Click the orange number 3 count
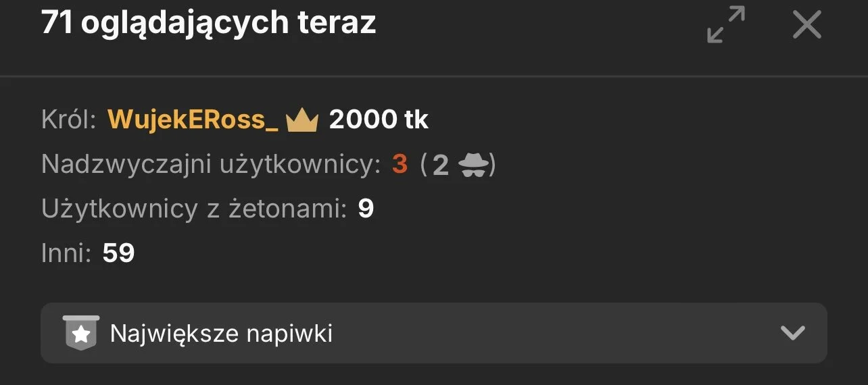The width and height of the screenshot is (868, 385). [400, 165]
